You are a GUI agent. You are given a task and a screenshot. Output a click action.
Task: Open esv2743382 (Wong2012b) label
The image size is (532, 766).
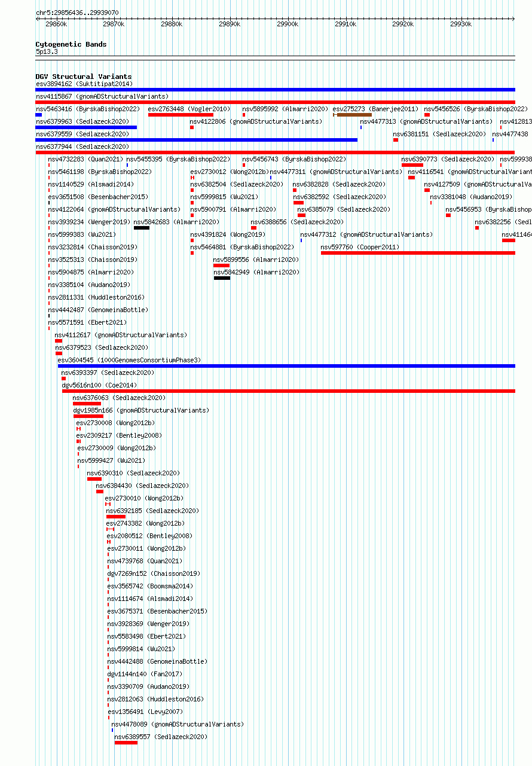point(146,524)
